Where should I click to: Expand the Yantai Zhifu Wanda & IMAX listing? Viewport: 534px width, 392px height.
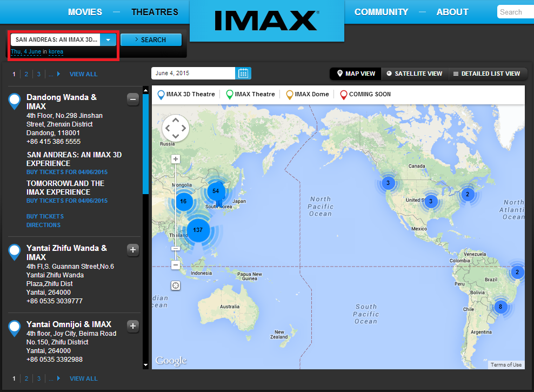click(x=133, y=250)
